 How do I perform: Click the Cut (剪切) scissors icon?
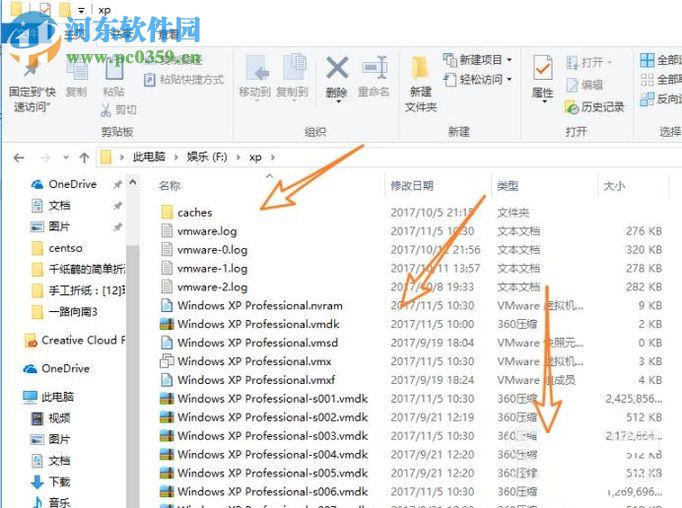pos(106,110)
